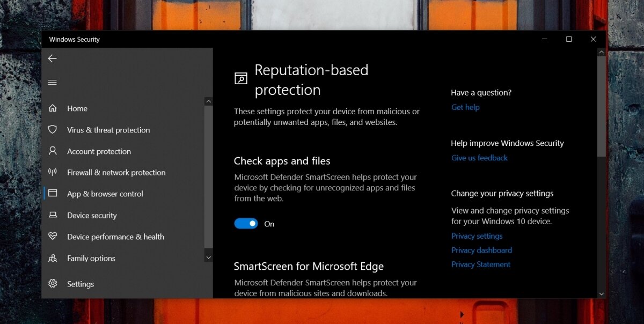View the Privacy dashboard link
The width and height of the screenshot is (644, 324).
pyautogui.click(x=481, y=250)
